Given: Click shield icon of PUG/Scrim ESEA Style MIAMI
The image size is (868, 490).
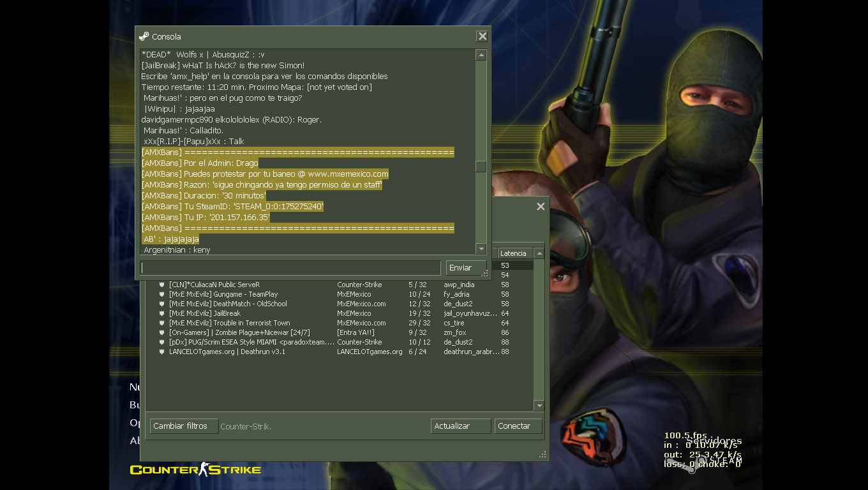Looking at the screenshot, I should 162,342.
